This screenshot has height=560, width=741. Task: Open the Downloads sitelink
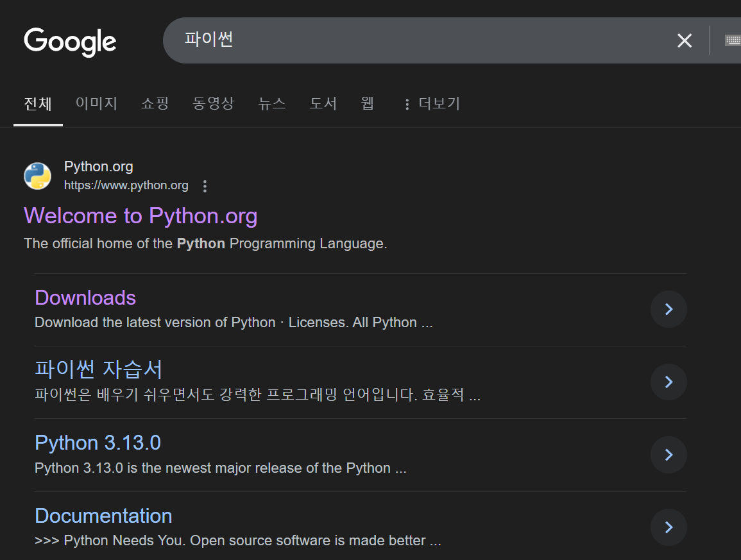pyautogui.click(x=85, y=298)
